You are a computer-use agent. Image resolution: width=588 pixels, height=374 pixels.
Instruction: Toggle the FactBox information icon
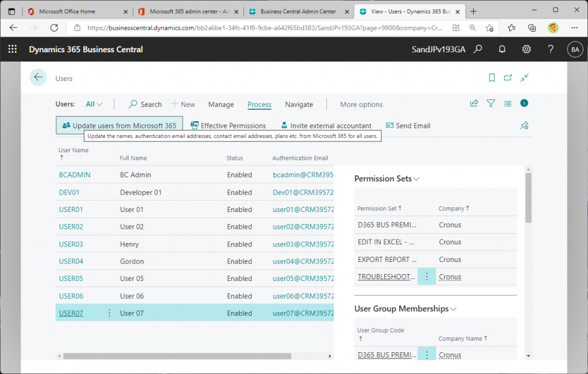[x=524, y=103]
